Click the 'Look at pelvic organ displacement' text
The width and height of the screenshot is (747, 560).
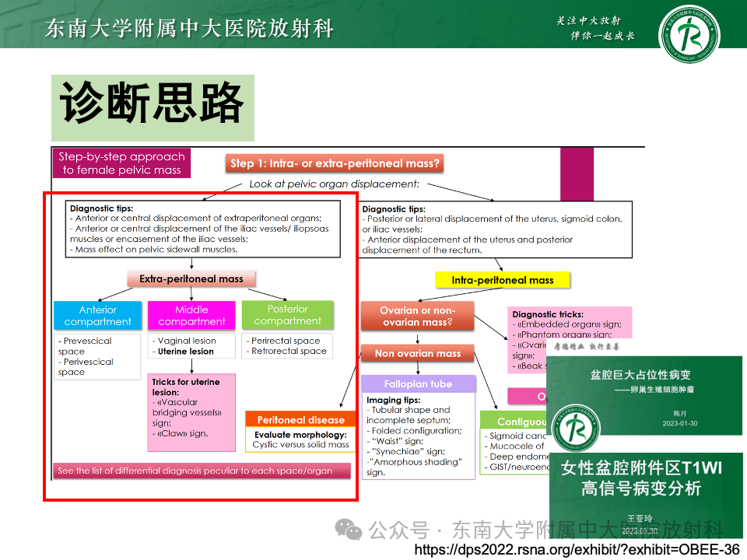[x=335, y=184]
